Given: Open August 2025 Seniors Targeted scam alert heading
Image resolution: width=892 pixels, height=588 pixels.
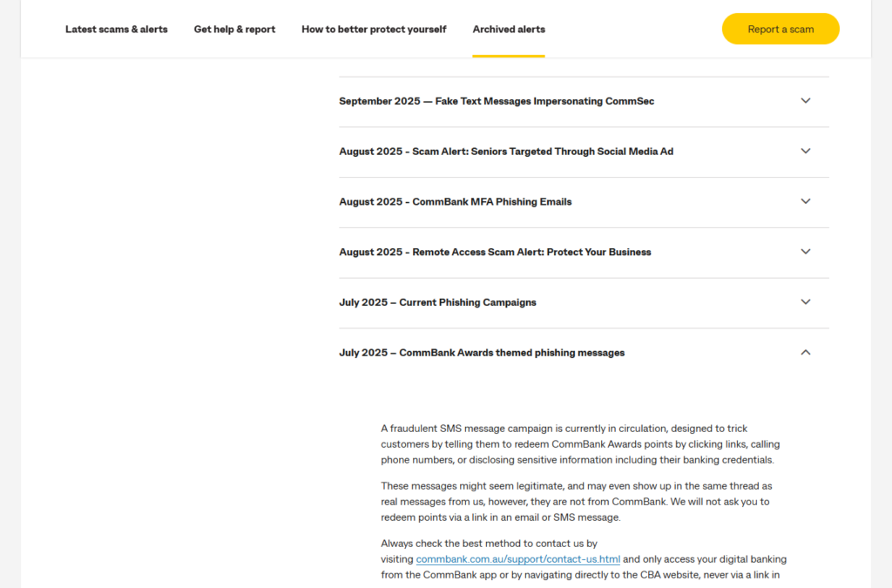Looking at the screenshot, I should tap(506, 152).
